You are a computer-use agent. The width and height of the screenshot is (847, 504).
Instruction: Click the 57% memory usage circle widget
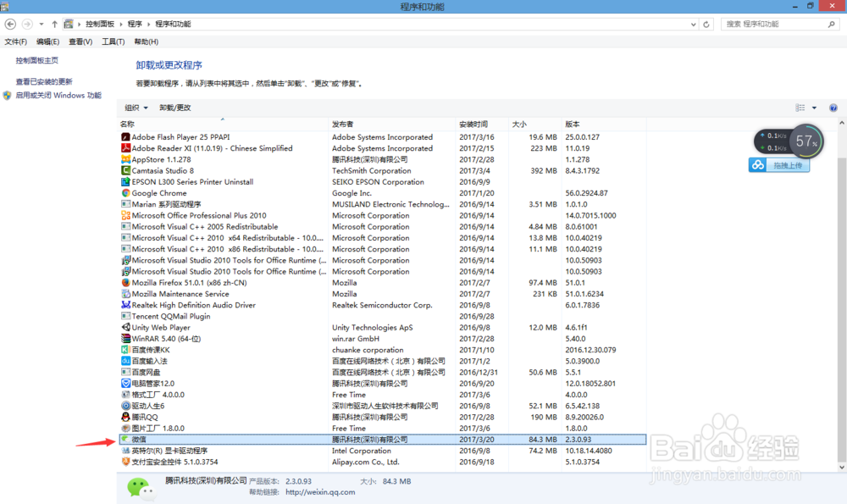coord(806,141)
